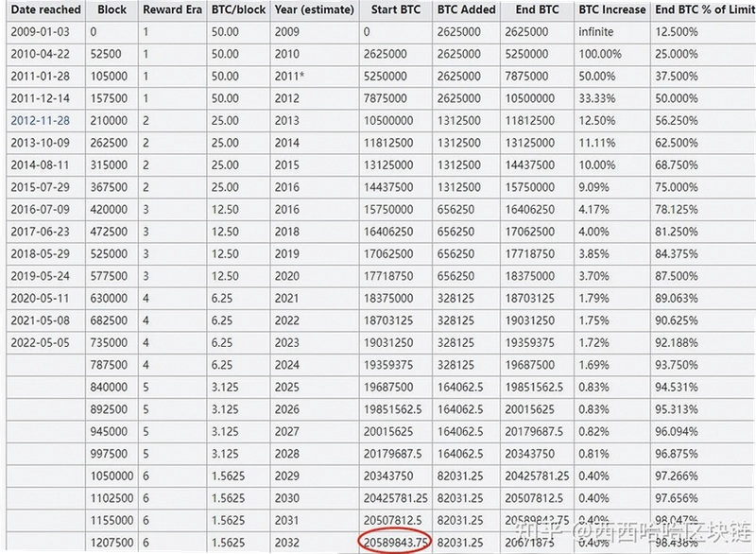
Task: Click the 2011* year estimate cell
Action: pyautogui.click(x=289, y=77)
